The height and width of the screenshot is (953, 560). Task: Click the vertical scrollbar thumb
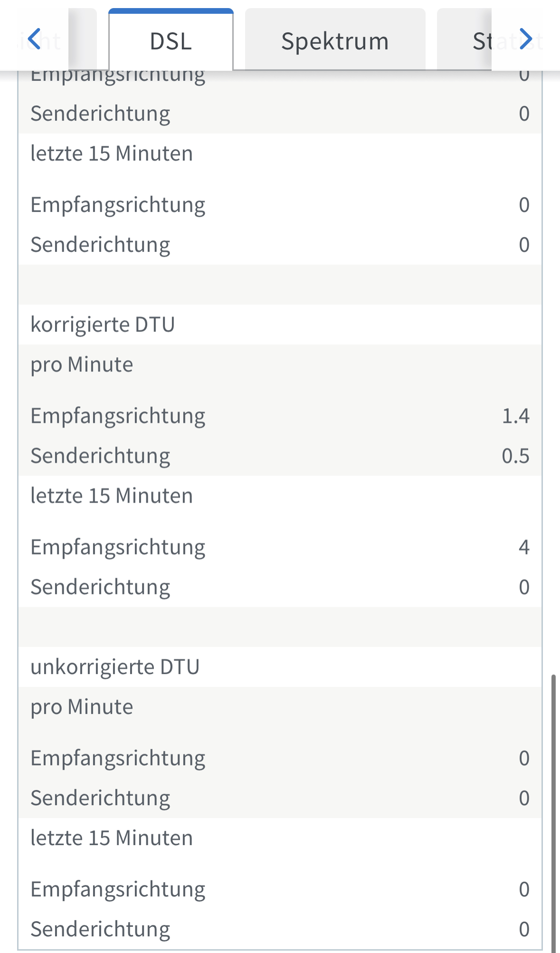pyautogui.click(x=553, y=812)
